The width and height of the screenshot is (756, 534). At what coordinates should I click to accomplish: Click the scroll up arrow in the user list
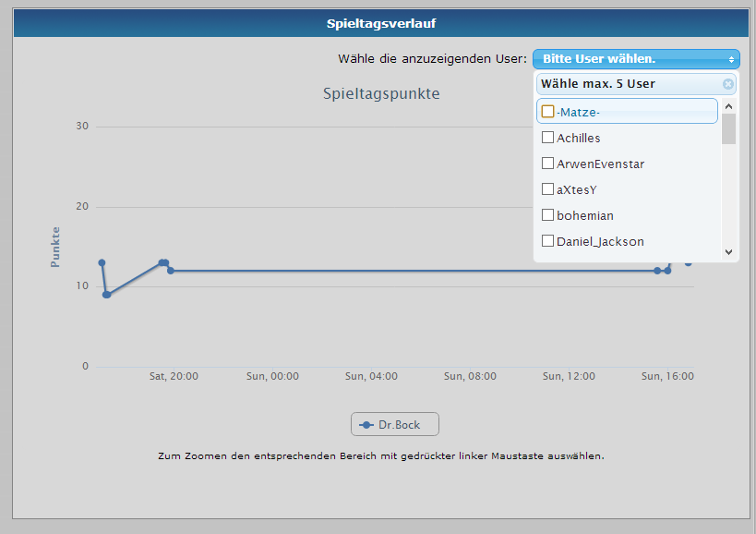coord(728,105)
